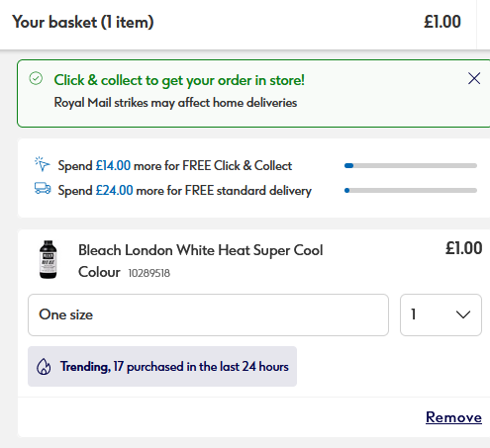Click the green checkmark circle icon
Image resolution: width=490 pixels, height=448 pixels.
(x=36, y=78)
